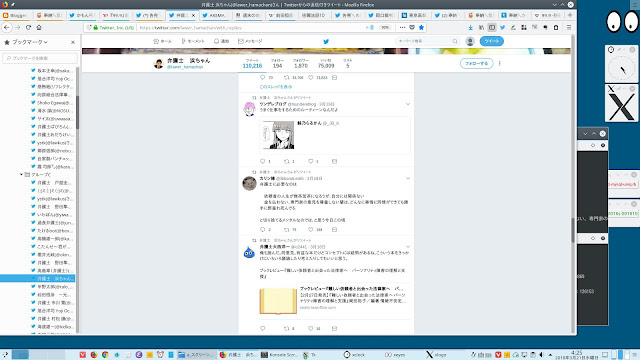
Task: Click the blue Tweet compose button
Action: [491, 41]
